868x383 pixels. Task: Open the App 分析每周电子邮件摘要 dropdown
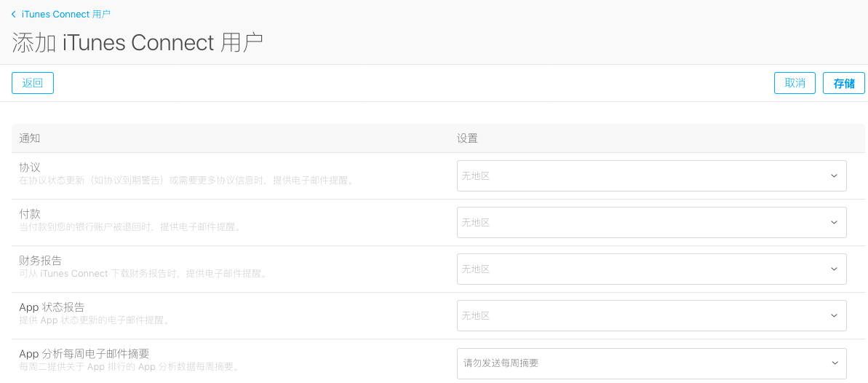[652, 363]
